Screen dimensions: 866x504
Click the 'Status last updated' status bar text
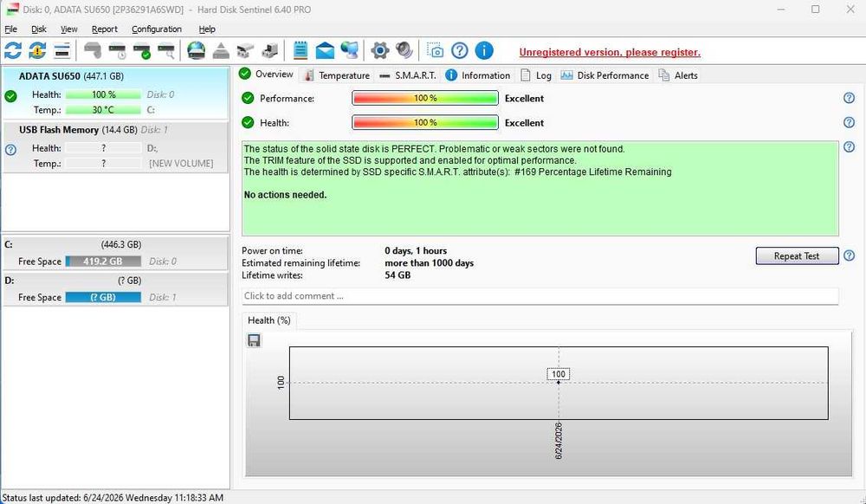point(113,497)
